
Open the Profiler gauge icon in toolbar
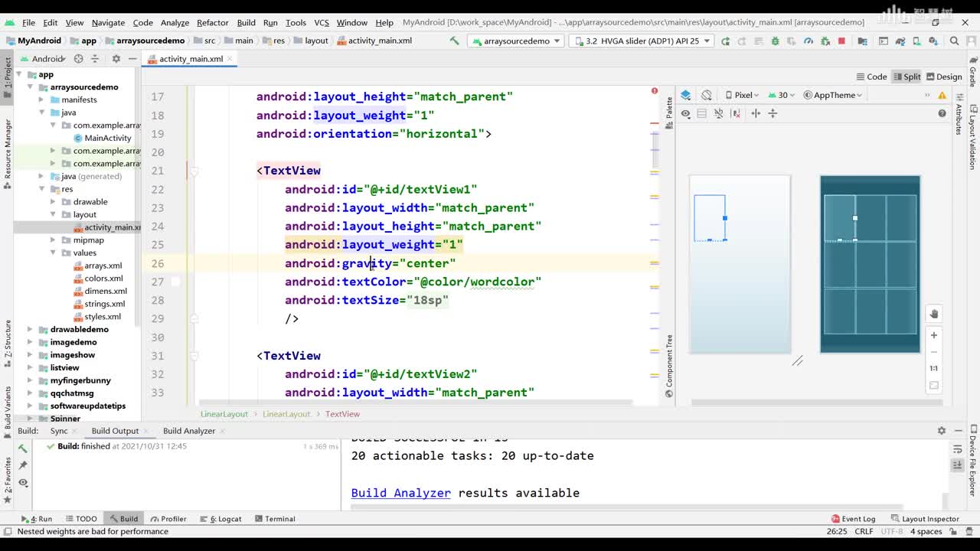point(808,41)
